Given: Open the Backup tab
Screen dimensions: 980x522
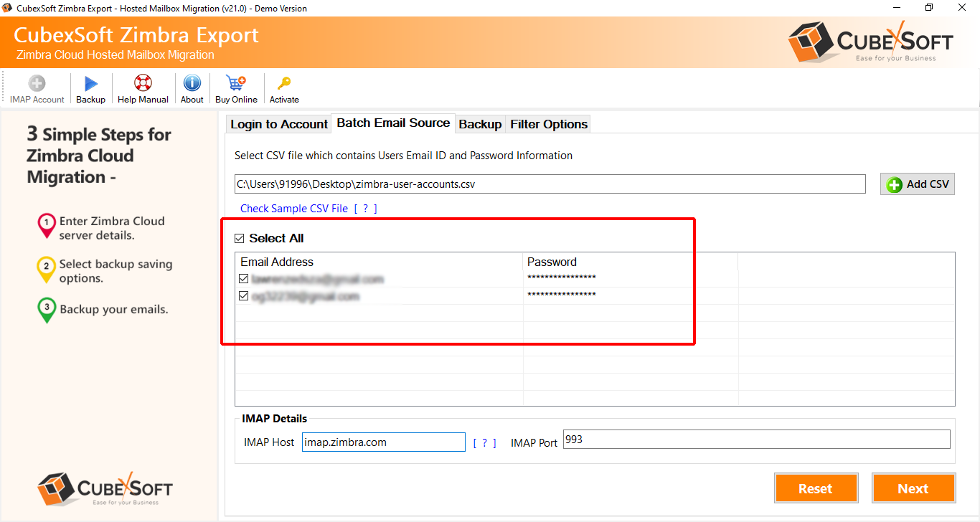Looking at the screenshot, I should coord(480,124).
